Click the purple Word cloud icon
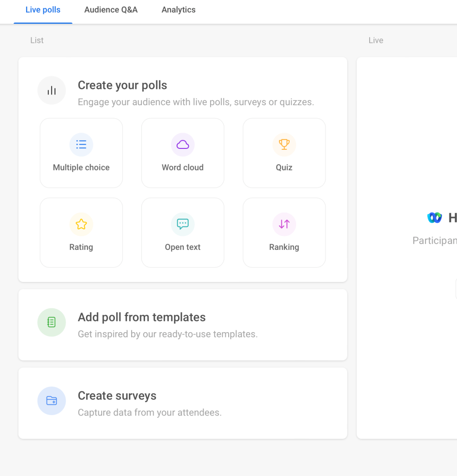457x476 pixels. (x=183, y=145)
